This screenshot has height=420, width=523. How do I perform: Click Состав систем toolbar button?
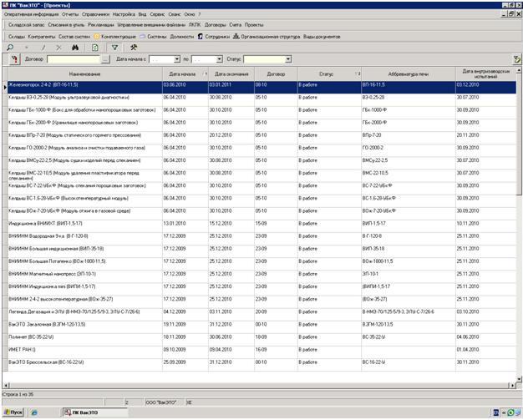pyautogui.click(x=74, y=37)
